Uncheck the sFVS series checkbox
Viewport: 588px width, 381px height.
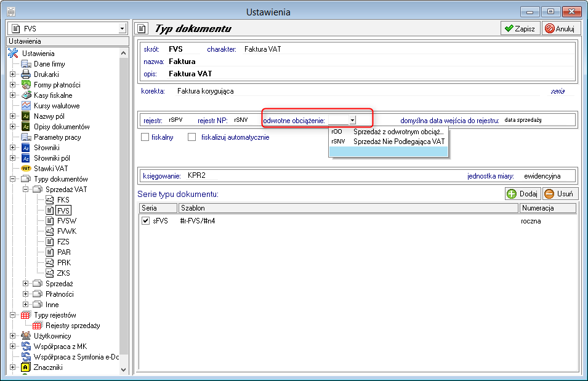(145, 221)
